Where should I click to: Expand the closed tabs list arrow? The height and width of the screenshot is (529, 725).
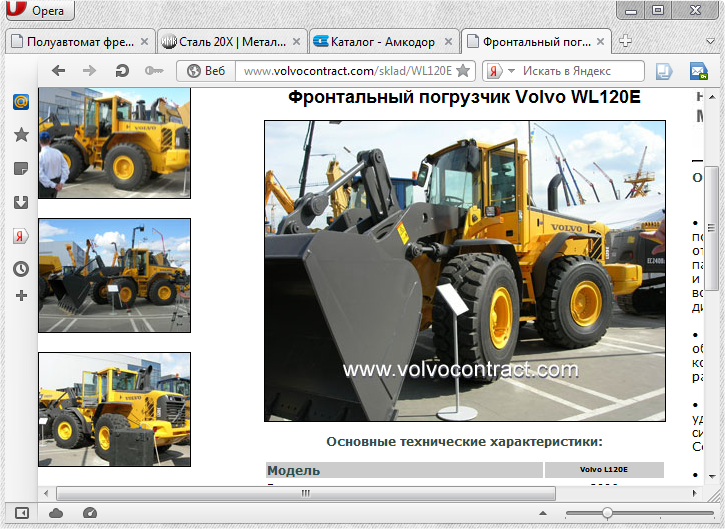[x=711, y=42]
